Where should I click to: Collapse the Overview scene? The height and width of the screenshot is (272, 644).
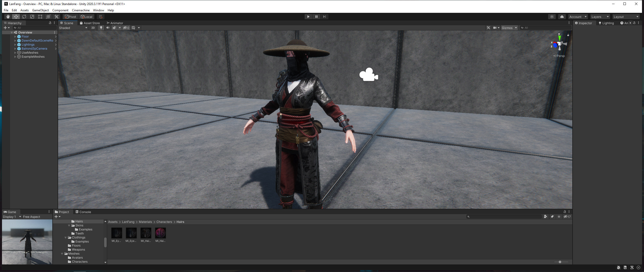[12, 32]
